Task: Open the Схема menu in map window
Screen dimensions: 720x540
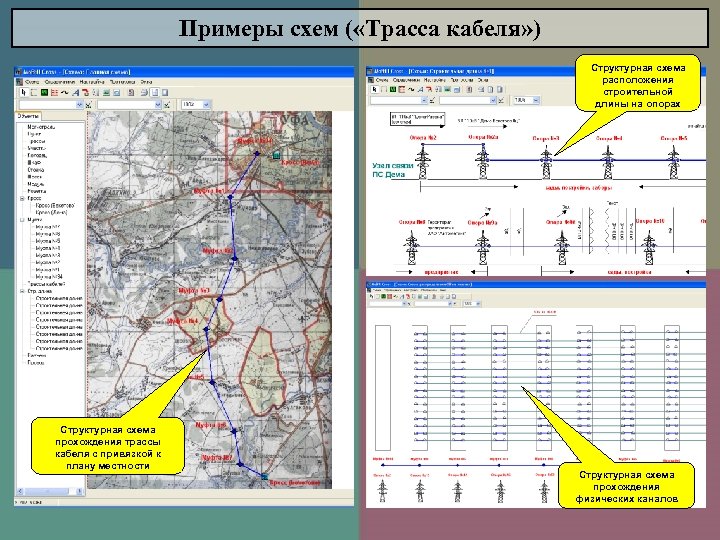Action: (x=32, y=82)
